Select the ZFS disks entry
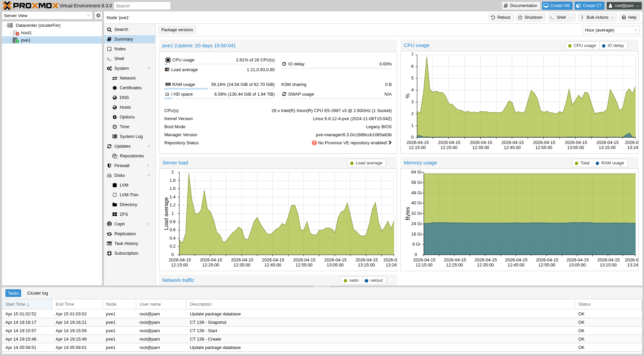The image size is (644, 356). click(x=124, y=214)
